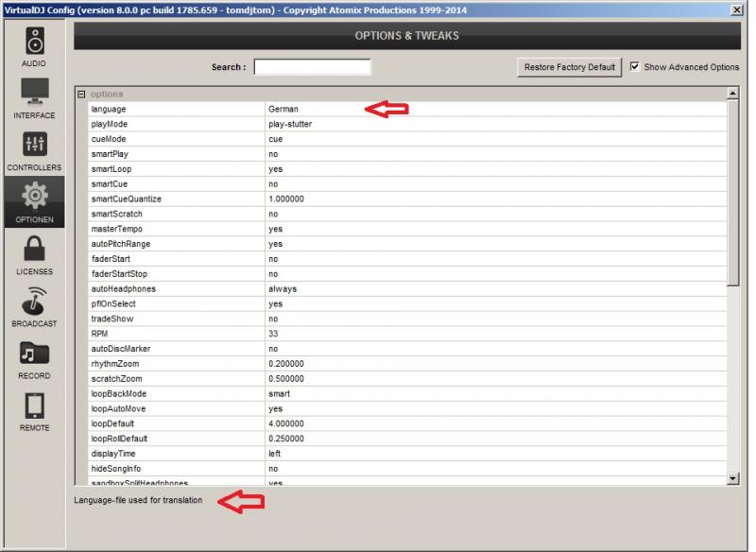Click the scrollbar down arrow
Screen dimensions: 756x552
coord(733,478)
